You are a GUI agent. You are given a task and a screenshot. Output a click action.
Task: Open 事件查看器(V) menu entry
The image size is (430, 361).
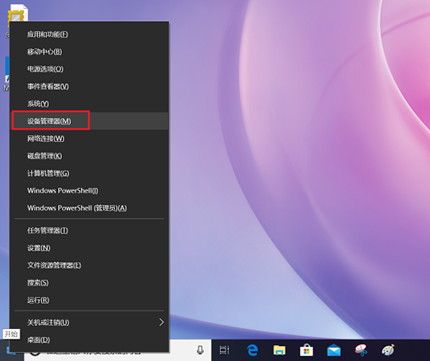tap(90, 86)
